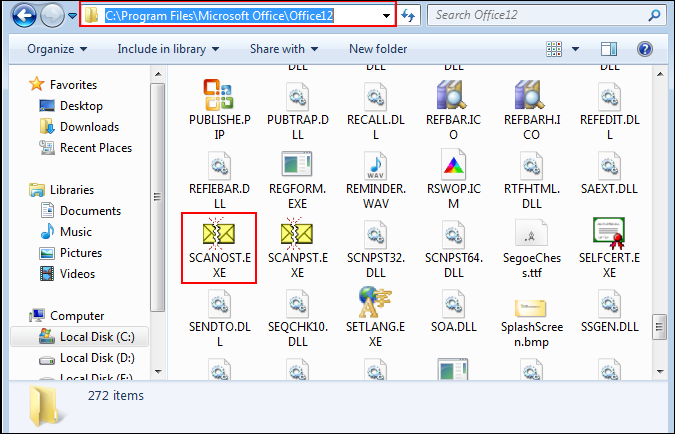
Task: Click the '272 items' status text
Action: coord(116,395)
